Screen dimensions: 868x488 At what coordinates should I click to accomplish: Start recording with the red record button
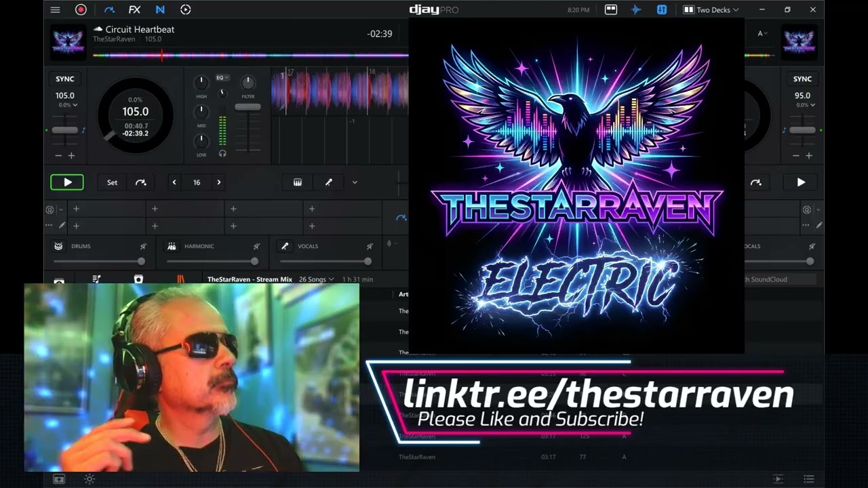click(x=81, y=9)
